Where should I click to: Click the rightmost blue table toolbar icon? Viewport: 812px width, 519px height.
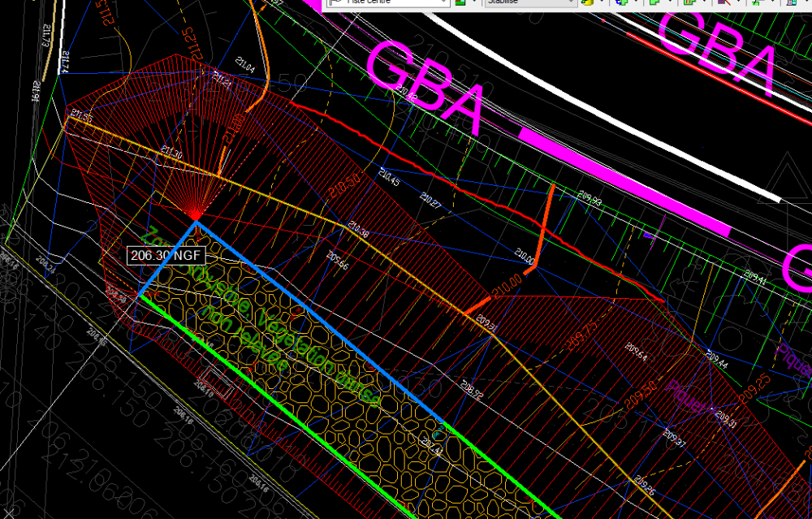(793, 2)
